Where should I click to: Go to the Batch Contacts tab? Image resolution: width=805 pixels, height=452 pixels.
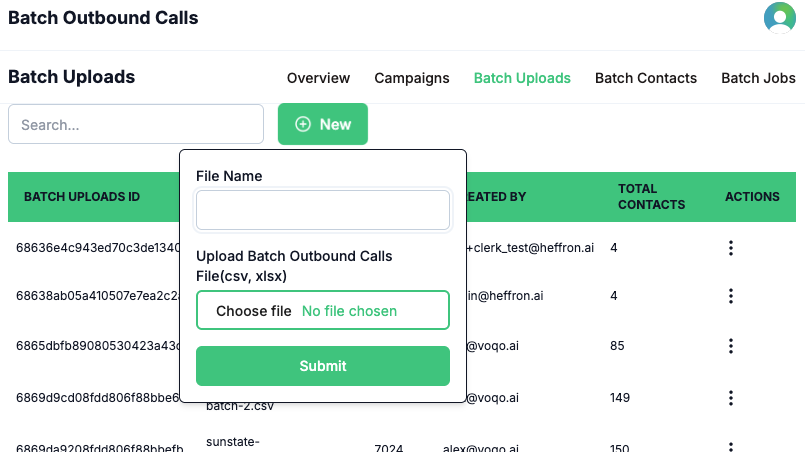click(x=646, y=78)
